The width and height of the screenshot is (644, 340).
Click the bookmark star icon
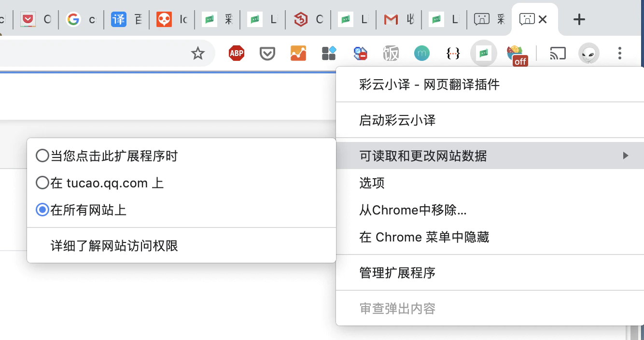(198, 53)
